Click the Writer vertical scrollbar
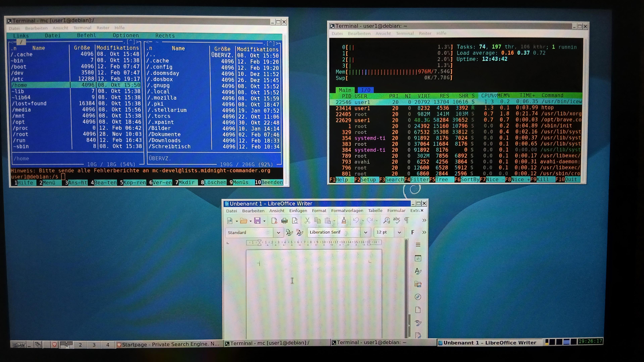The image size is (644, 362). (x=406, y=287)
